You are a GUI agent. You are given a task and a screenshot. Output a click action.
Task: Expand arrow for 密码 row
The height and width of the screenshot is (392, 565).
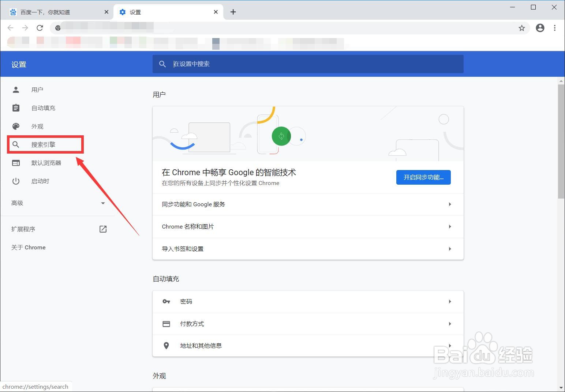point(450,302)
